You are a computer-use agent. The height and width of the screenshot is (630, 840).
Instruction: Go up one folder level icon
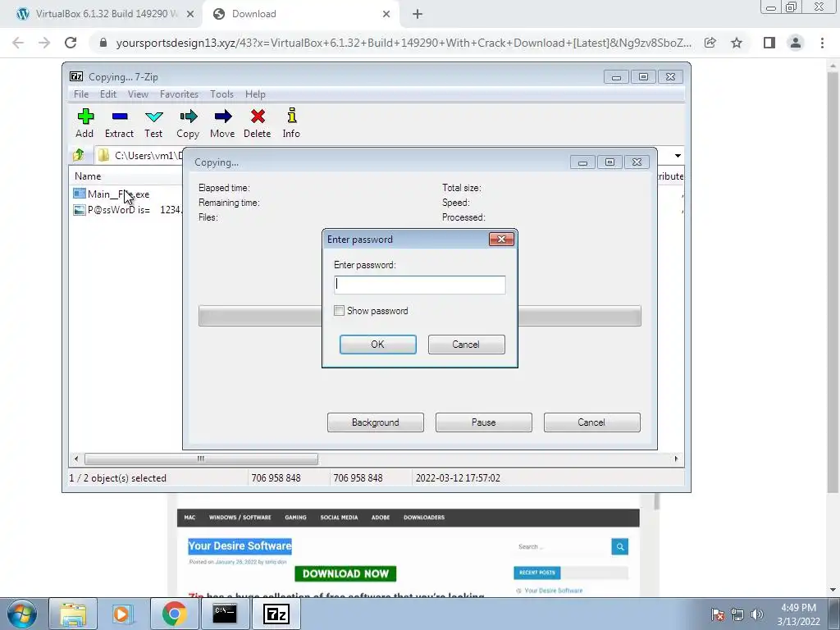click(x=79, y=155)
